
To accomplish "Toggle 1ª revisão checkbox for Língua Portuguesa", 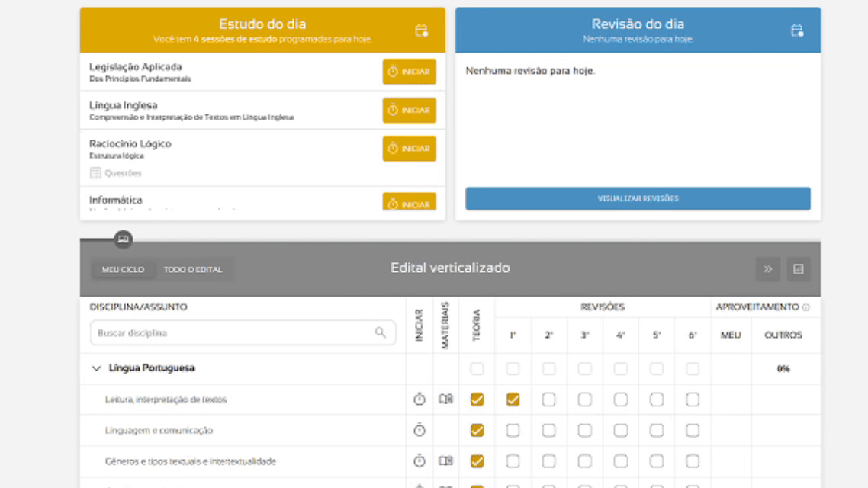I will (x=513, y=368).
